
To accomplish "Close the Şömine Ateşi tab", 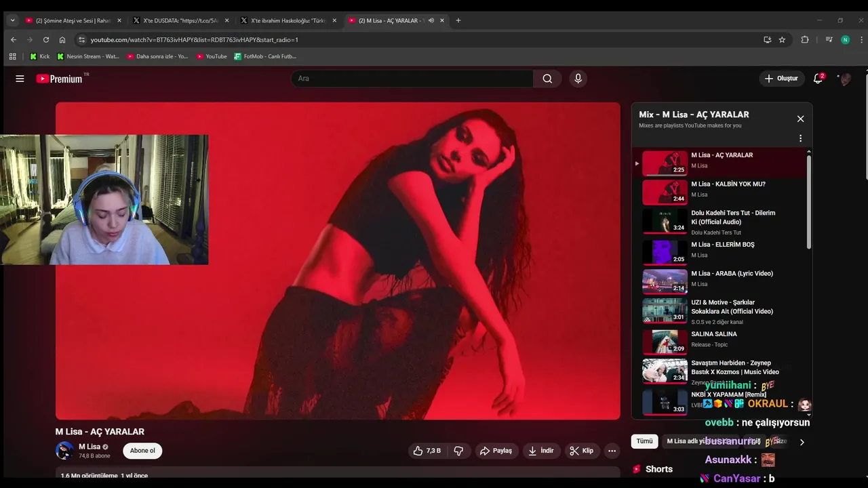I will tap(119, 20).
